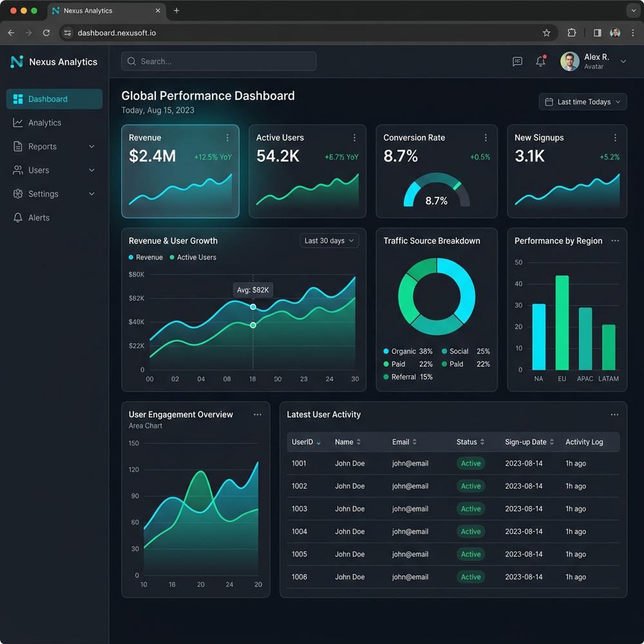The width and height of the screenshot is (644, 644).
Task: Click the Avg: $82K revenue data point
Action: tap(253, 307)
